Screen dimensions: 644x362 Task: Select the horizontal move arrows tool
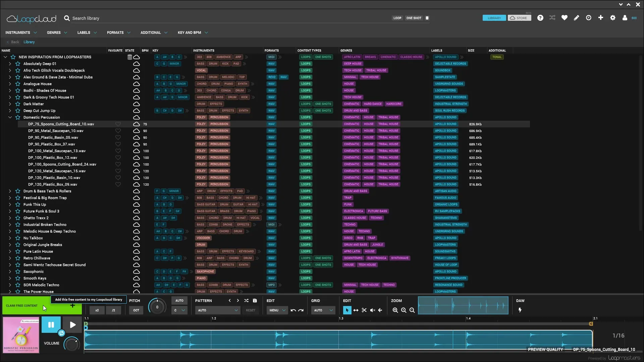pos(356,310)
